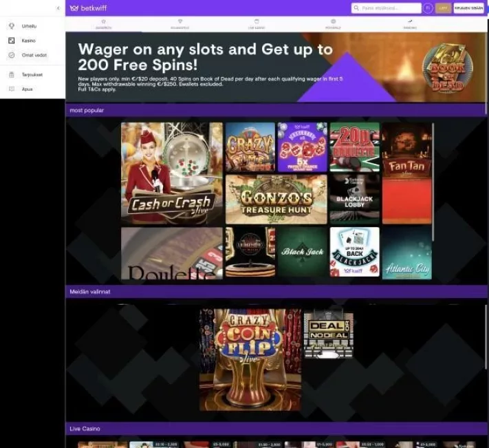Click the search game input field
This screenshot has width=489, height=448.
(x=386, y=8)
